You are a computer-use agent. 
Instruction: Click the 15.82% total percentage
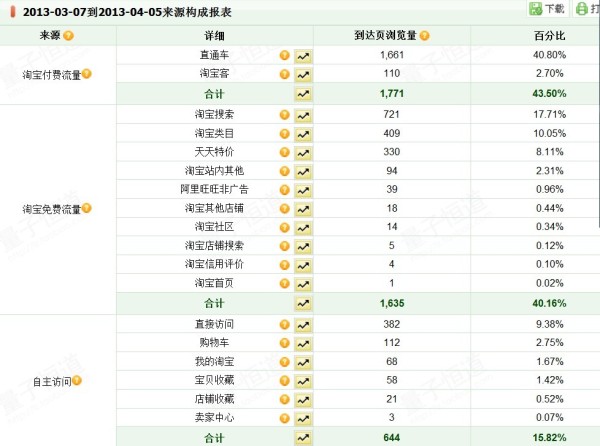[549, 438]
